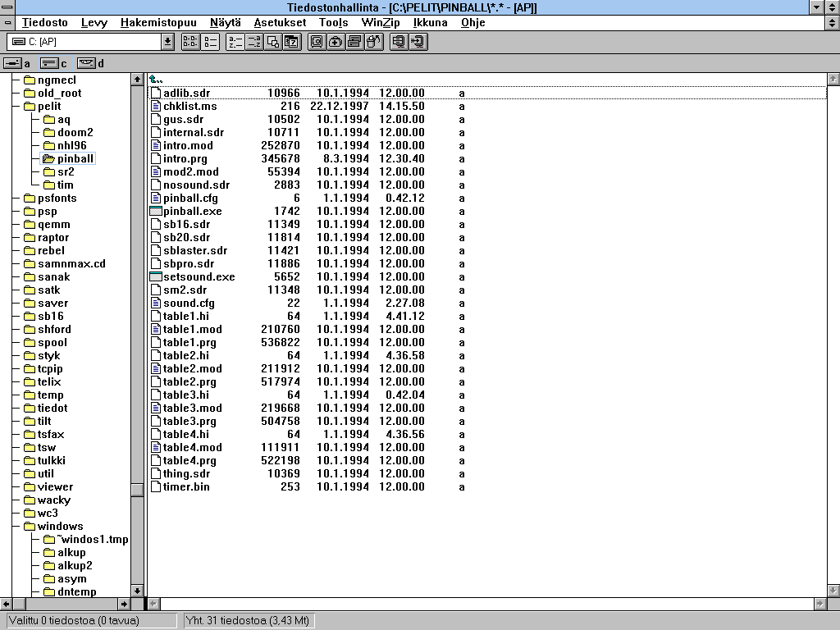Sort files by size toolbar icon
Screen dimensions: 840x630
pos(273,42)
